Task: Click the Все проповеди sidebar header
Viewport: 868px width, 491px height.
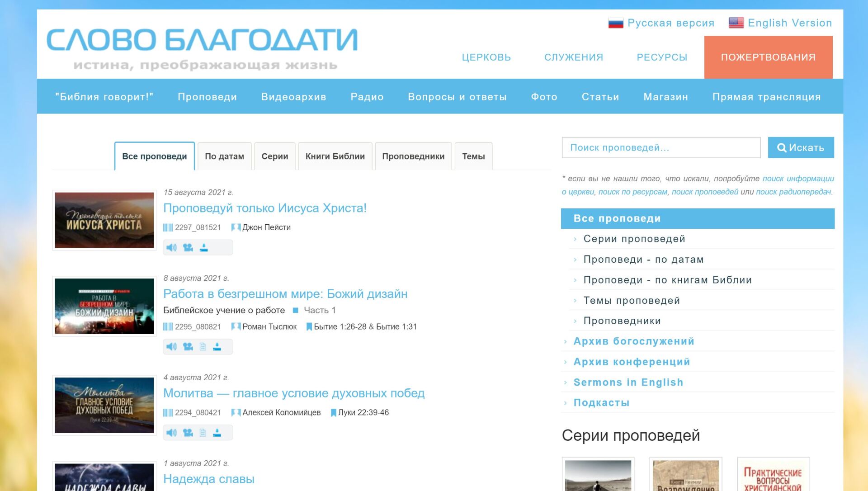Action: [698, 218]
